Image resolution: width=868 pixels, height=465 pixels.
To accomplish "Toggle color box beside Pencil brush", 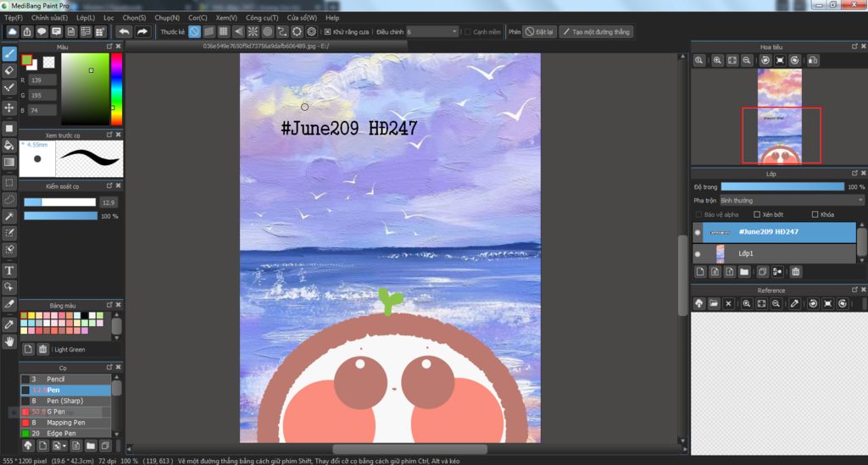I will tap(25, 379).
